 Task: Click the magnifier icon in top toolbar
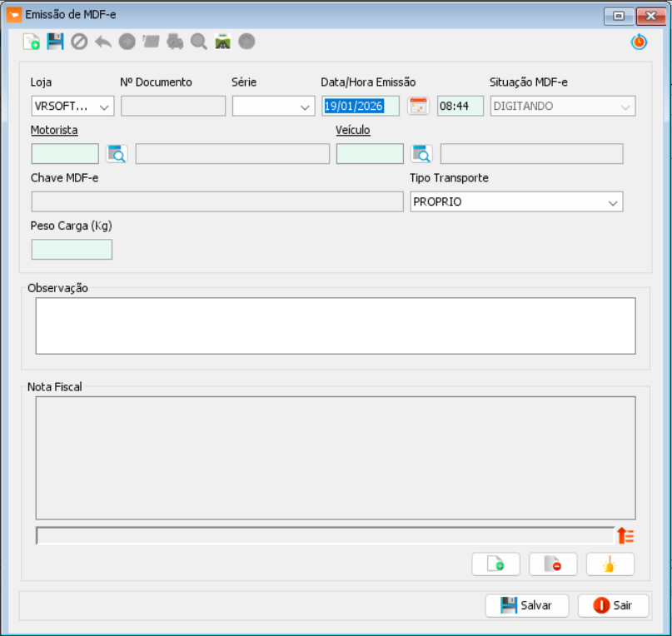199,42
